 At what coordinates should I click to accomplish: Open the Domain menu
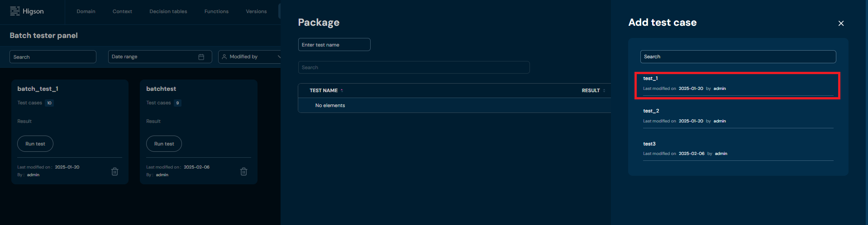(x=86, y=11)
